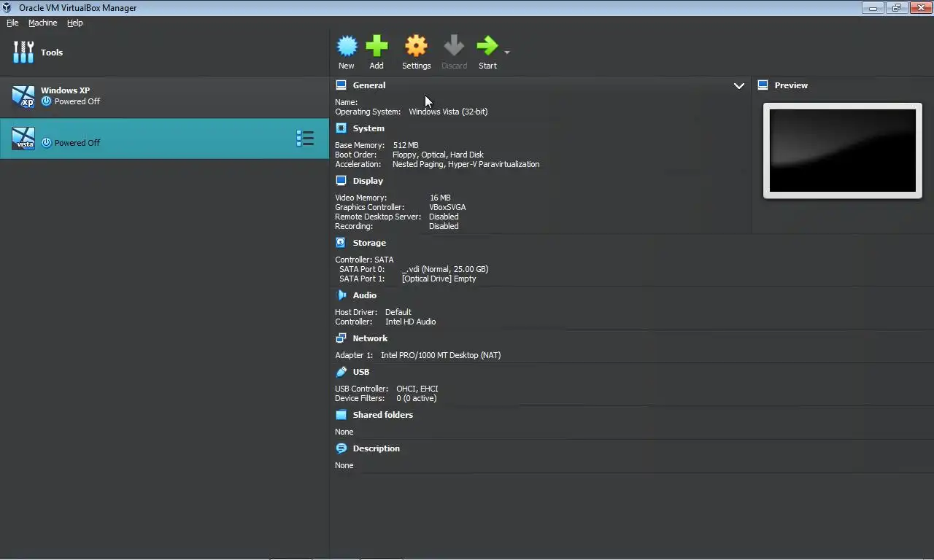Open the Network settings header link

point(370,338)
